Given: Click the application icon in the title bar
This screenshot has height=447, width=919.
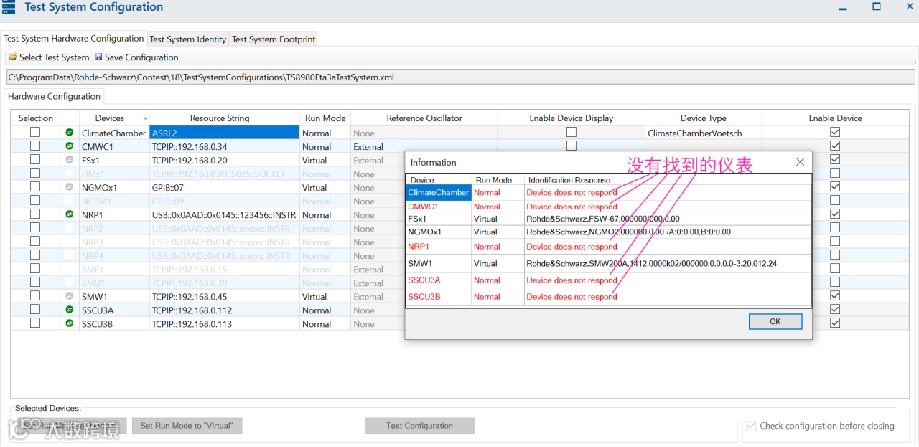Looking at the screenshot, I should click(x=8, y=8).
